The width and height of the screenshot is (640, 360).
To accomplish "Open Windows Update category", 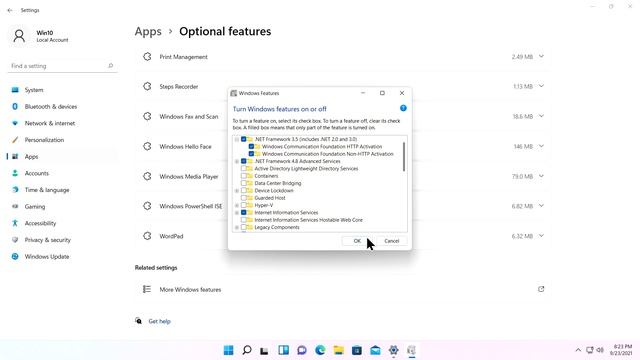I will pos(62,257).
